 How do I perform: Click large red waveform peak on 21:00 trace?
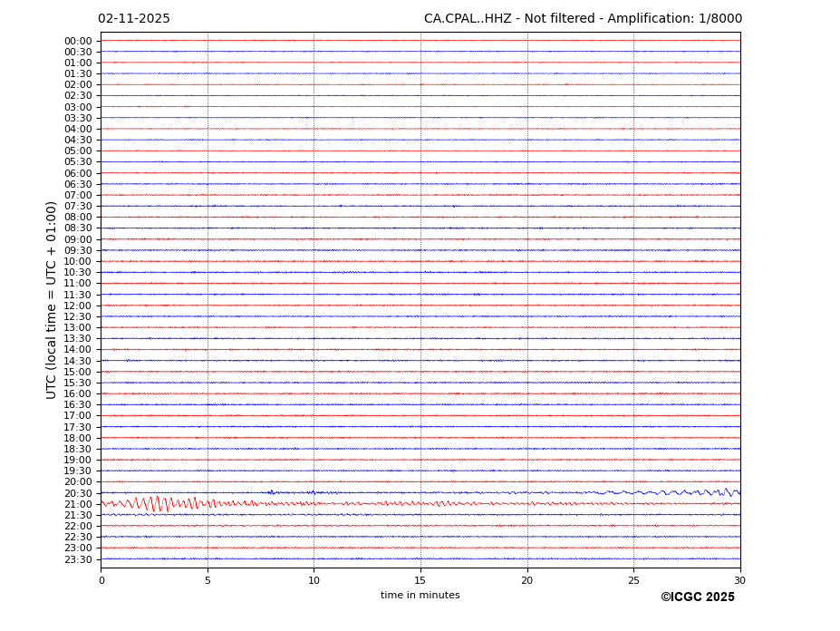click(156, 503)
